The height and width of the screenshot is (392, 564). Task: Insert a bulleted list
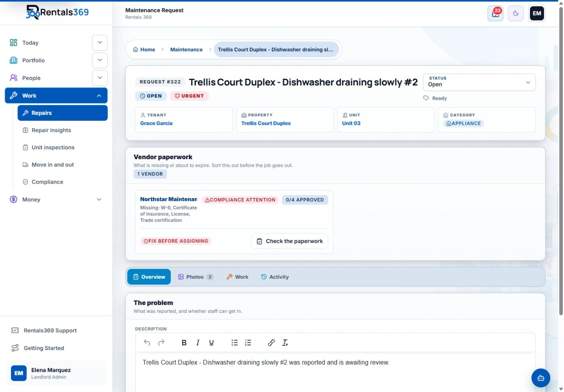pyautogui.click(x=234, y=343)
